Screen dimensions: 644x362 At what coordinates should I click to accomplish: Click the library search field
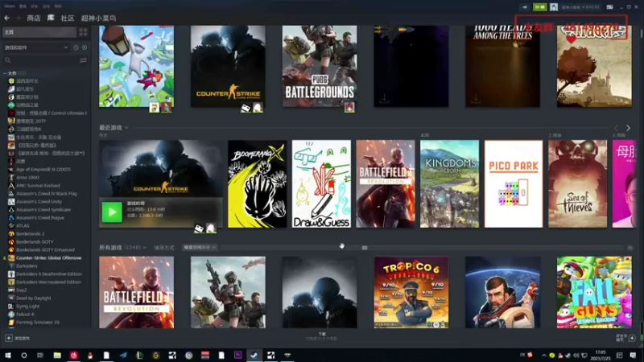(40, 60)
